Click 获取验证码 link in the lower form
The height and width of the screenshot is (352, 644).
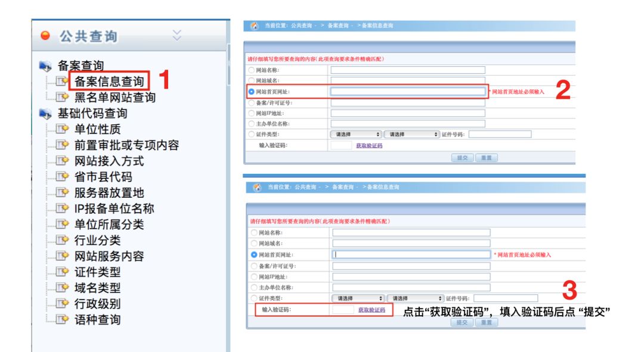point(371,310)
